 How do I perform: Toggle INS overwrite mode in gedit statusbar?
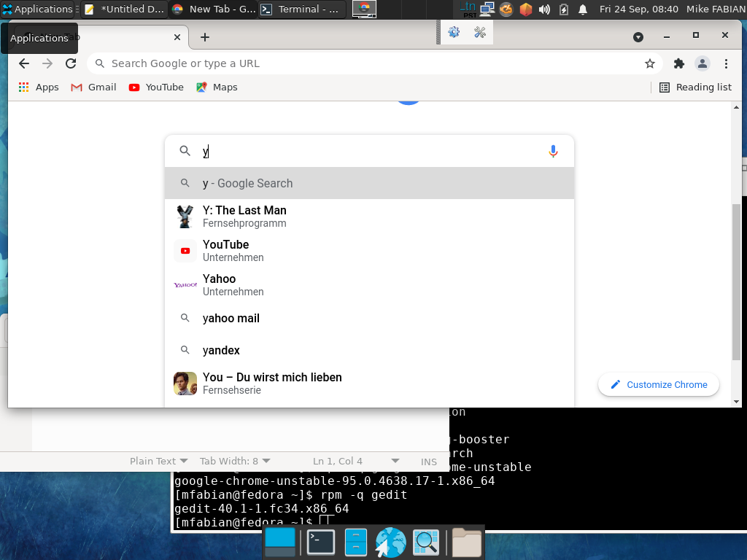pyautogui.click(x=429, y=461)
